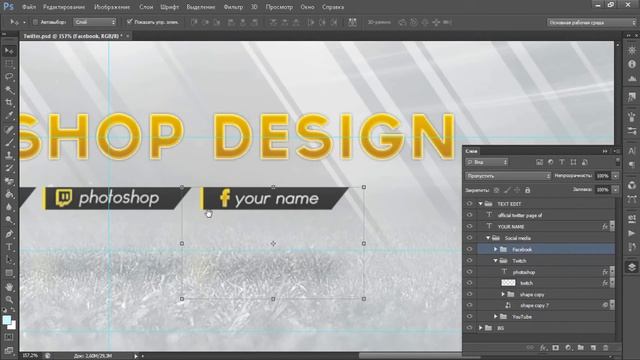640x360 pixels.
Task: Create new group folder icon in Layers footer
Action: click(x=581, y=348)
